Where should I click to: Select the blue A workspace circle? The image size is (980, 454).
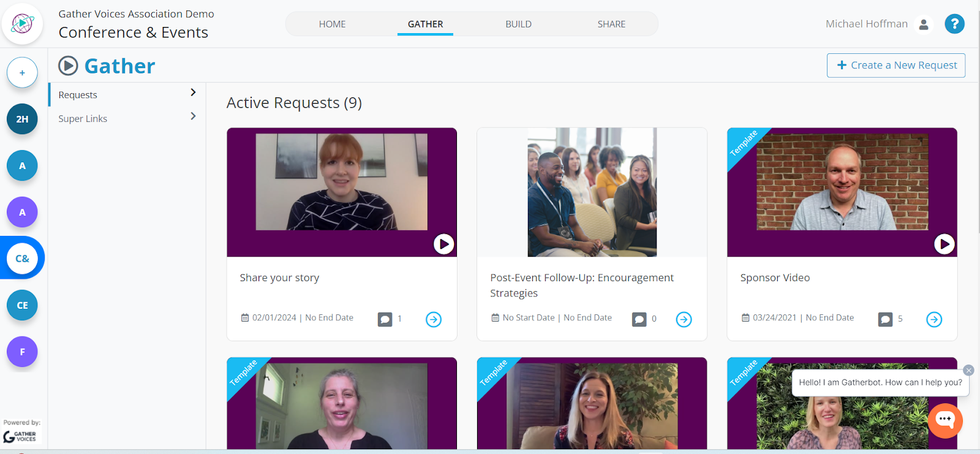[22, 165]
